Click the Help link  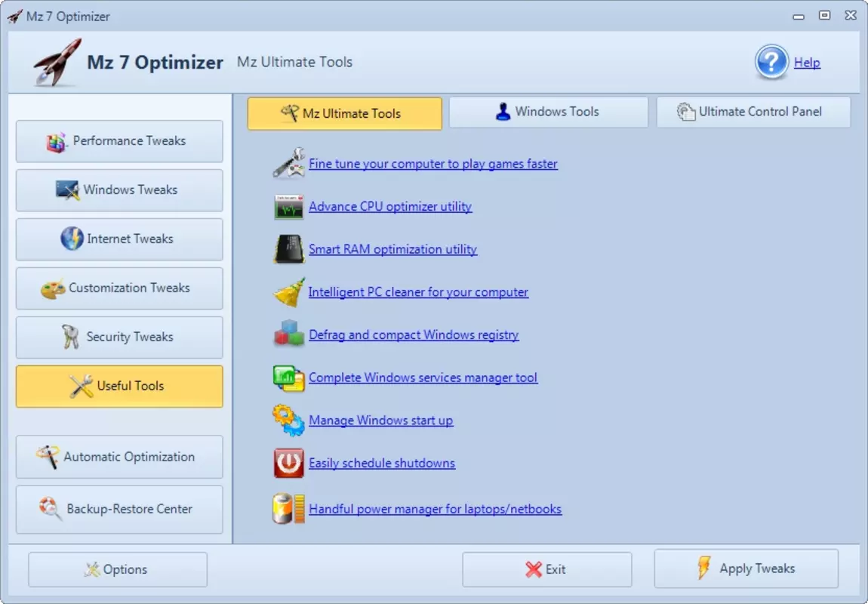807,63
